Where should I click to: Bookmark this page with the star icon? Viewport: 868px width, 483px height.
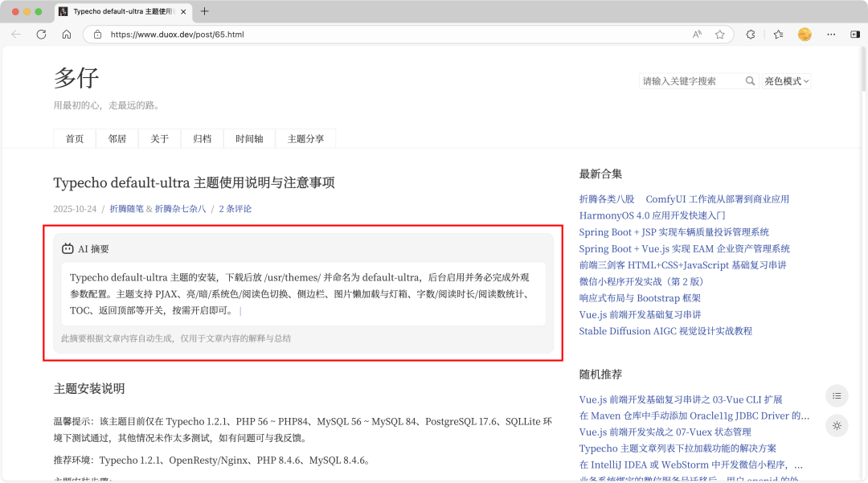tap(719, 35)
